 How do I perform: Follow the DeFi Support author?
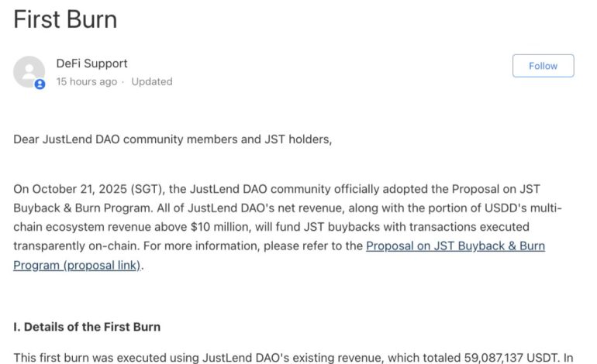(x=543, y=66)
